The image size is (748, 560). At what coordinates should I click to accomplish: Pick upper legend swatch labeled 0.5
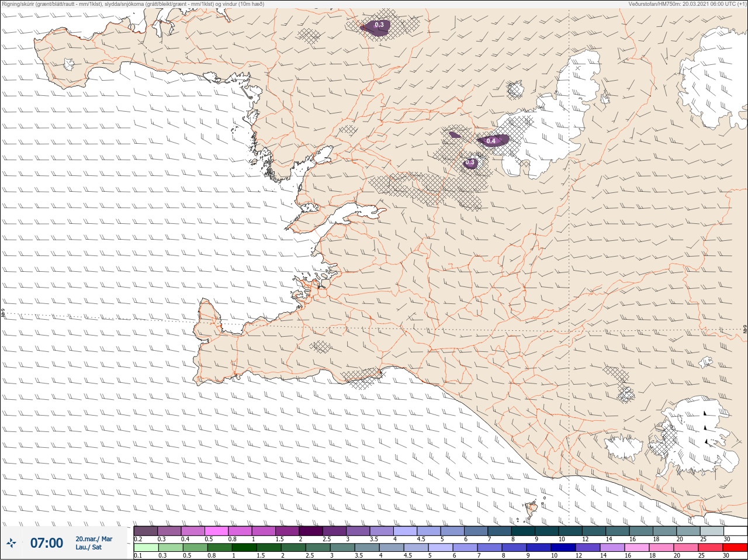pyautogui.click(x=216, y=531)
